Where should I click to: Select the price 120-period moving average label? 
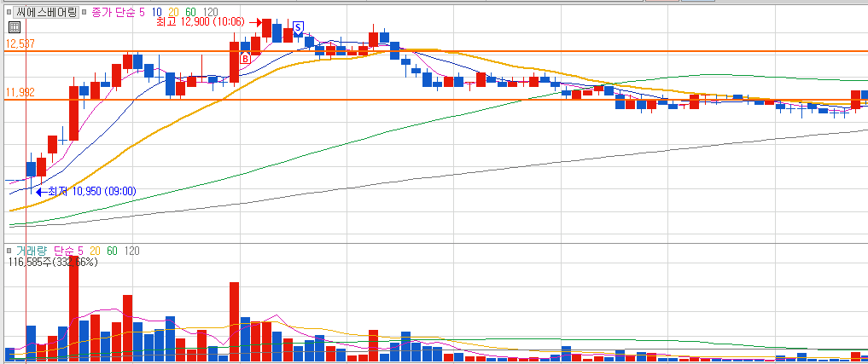(x=210, y=12)
